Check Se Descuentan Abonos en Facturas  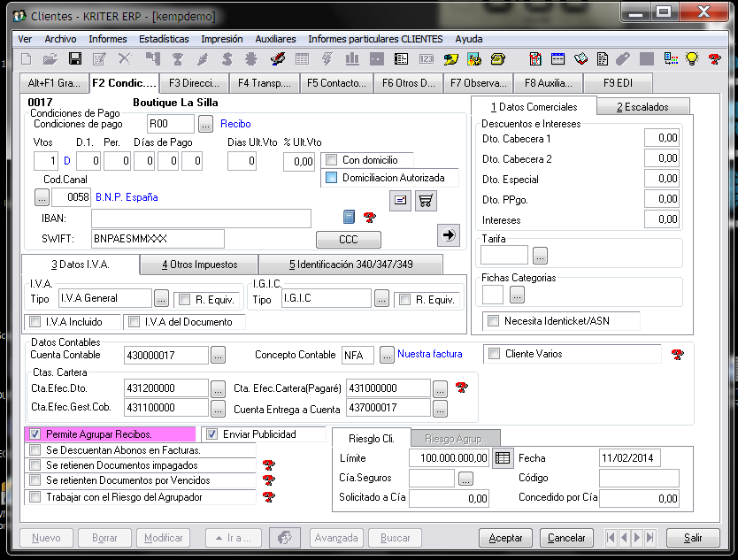(35, 450)
